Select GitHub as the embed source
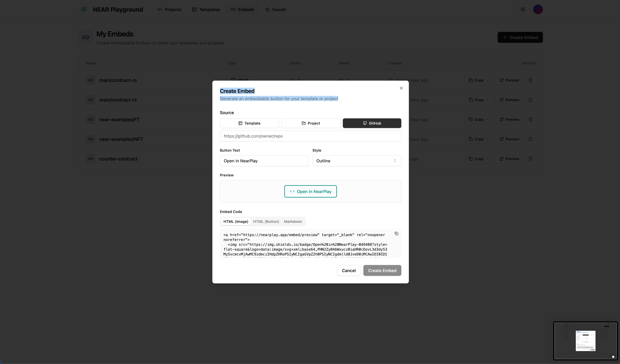Viewport: 620px width, 364px height. pyautogui.click(x=372, y=123)
